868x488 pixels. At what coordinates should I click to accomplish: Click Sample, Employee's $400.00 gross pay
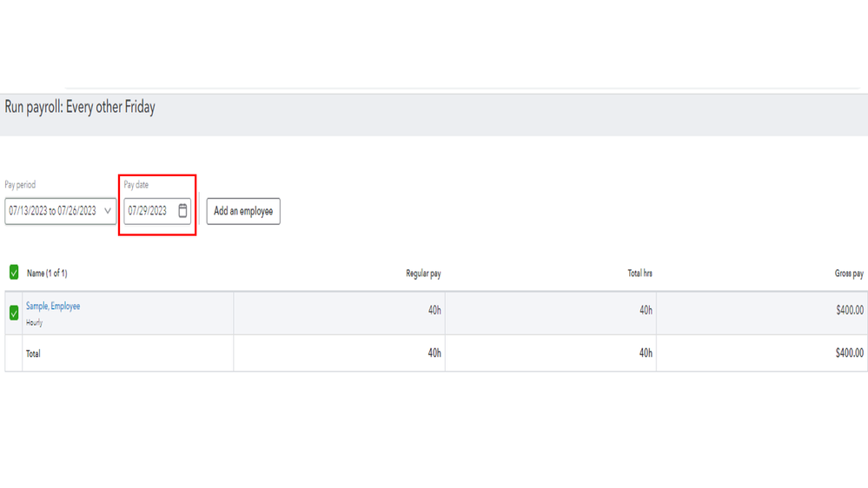[x=849, y=310]
